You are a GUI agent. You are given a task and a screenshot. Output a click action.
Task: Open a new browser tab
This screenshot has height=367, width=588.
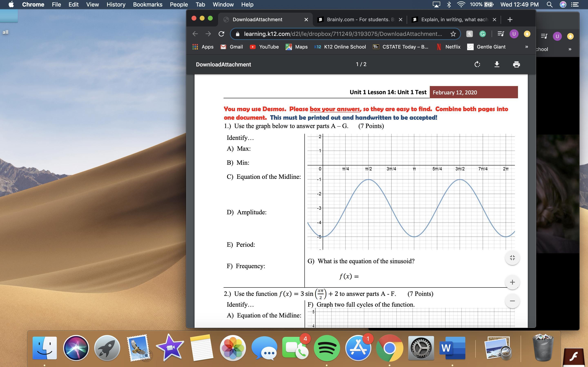tap(510, 19)
